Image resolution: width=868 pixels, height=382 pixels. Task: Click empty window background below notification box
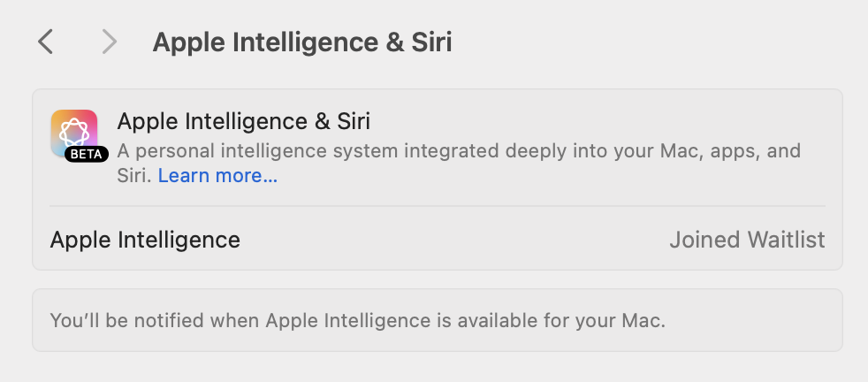click(437, 367)
